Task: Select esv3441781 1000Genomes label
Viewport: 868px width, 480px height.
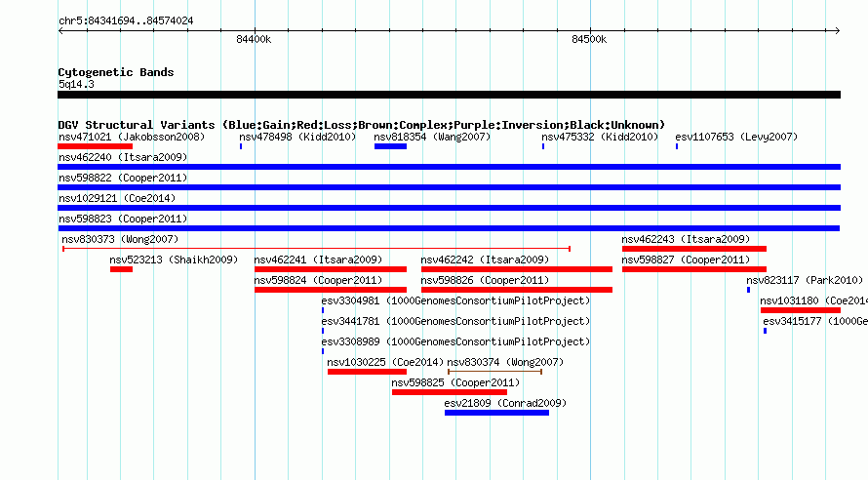Action: pyautogui.click(x=455, y=321)
